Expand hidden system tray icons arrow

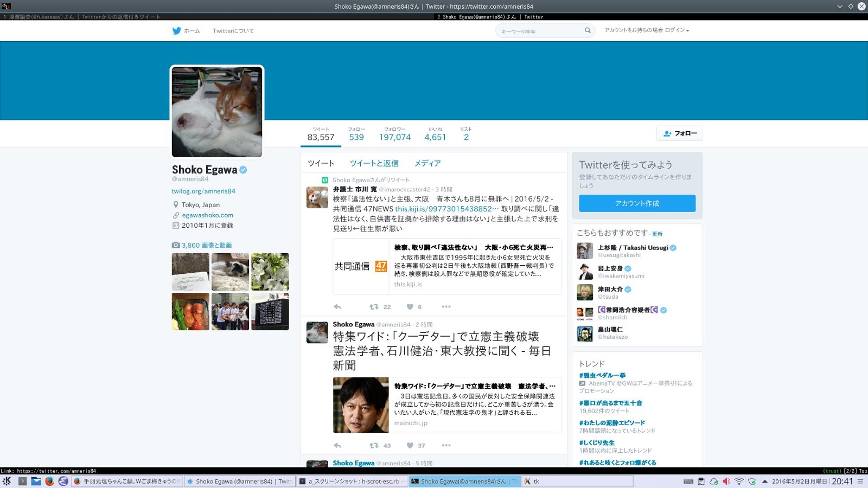[765, 481]
